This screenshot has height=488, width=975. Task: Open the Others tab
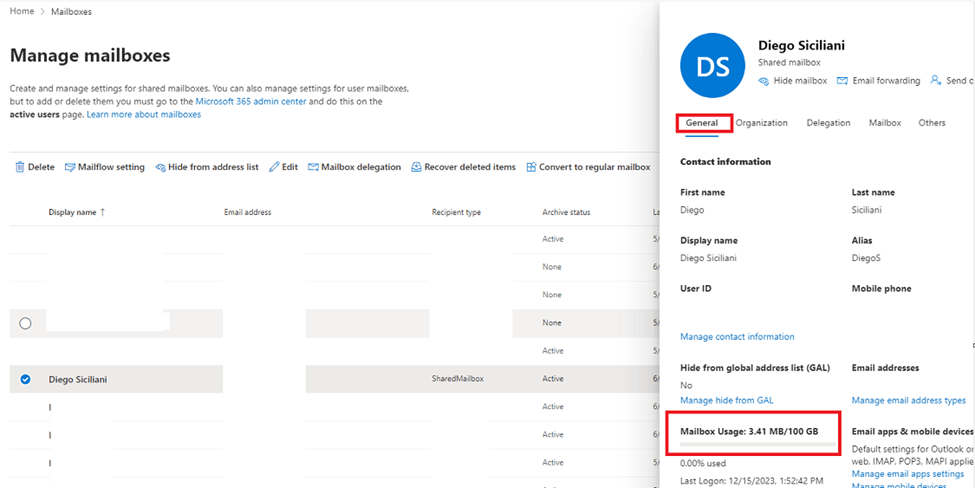pos(932,123)
